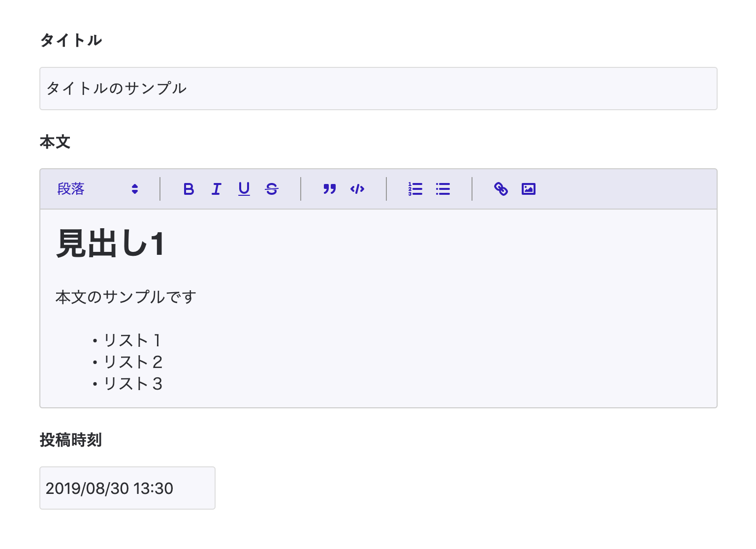The height and width of the screenshot is (549, 756).
Task: Apply italic formatting with the I icon
Action: [x=216, y=189]
